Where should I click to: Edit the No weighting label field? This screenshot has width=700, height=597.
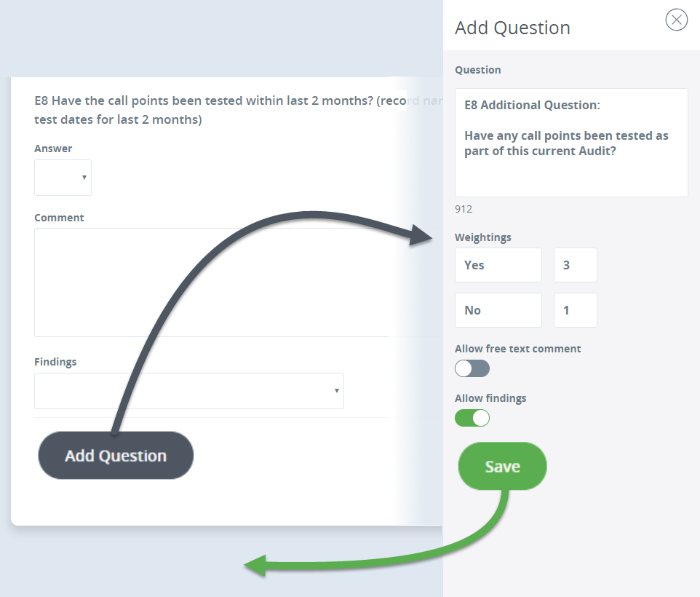coord(498,310)
